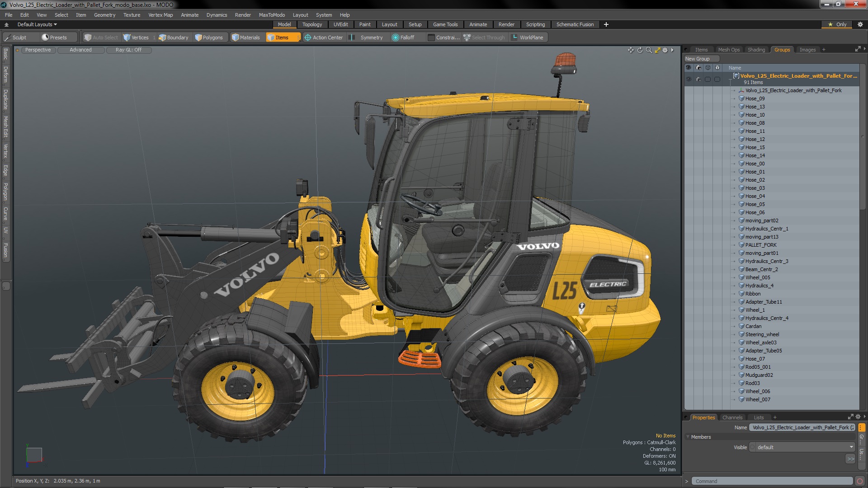Collapse the Members section
Viewport: 868px width, 488px height.
click(x=688, y=437)
